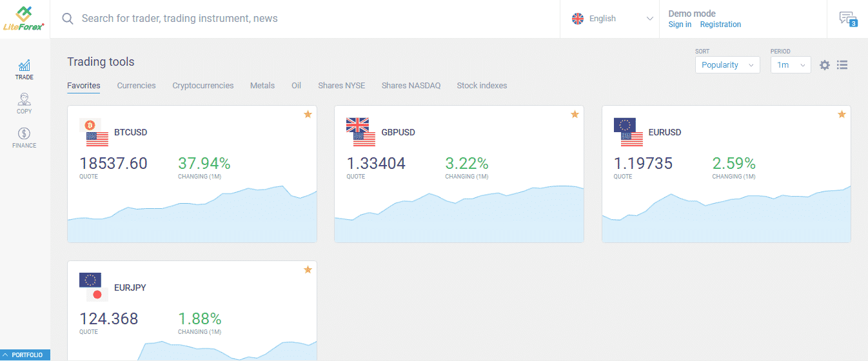Image resolution: width=868 pixels, height=361 pixels.
Task: Click the EURJPY quote 124.368
Action: pos(109,318)
